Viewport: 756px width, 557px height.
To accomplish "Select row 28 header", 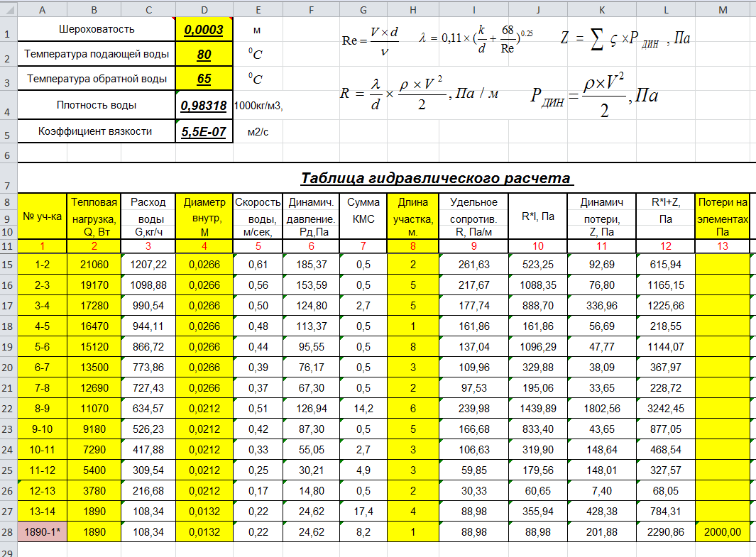I will pos(9,532).
